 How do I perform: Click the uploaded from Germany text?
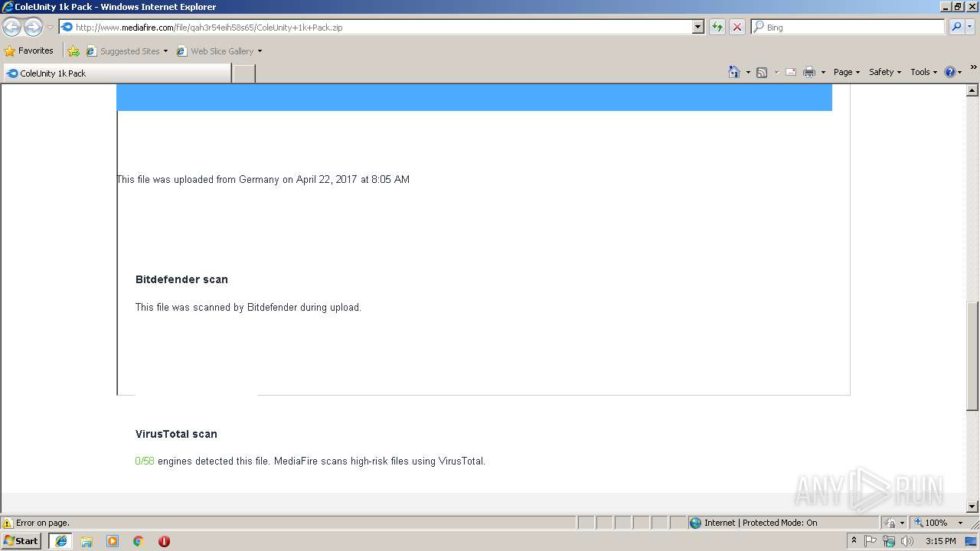pyautogui.click(x=263, y=180)
